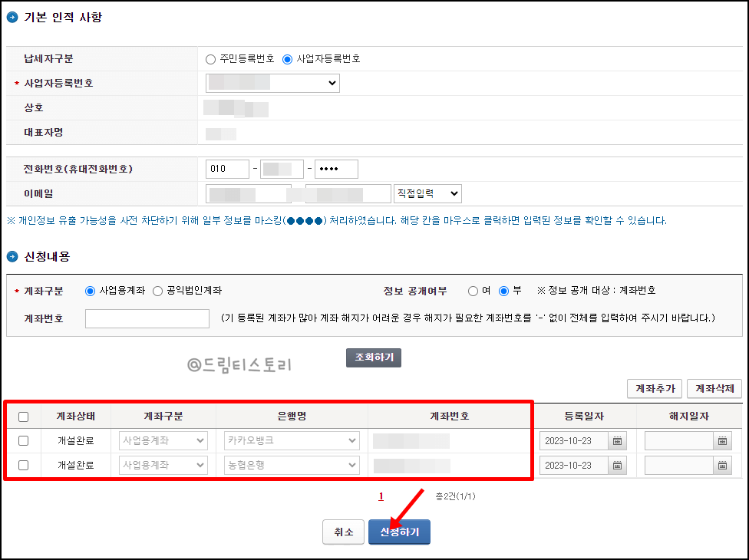The height and width of the screenshot is (560, 749).
Task: Open calendar for Kakao Bank registration date
Action: click(x=618, y=440)
